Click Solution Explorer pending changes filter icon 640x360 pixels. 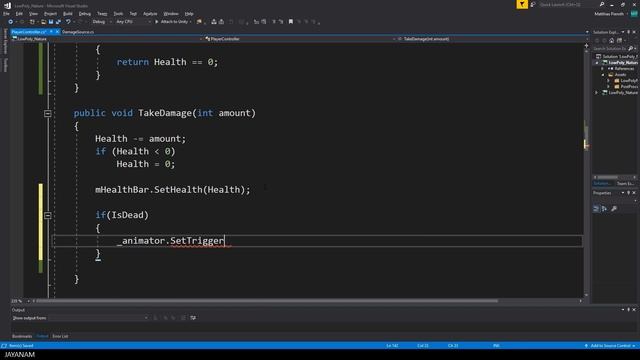pos(620,40)
